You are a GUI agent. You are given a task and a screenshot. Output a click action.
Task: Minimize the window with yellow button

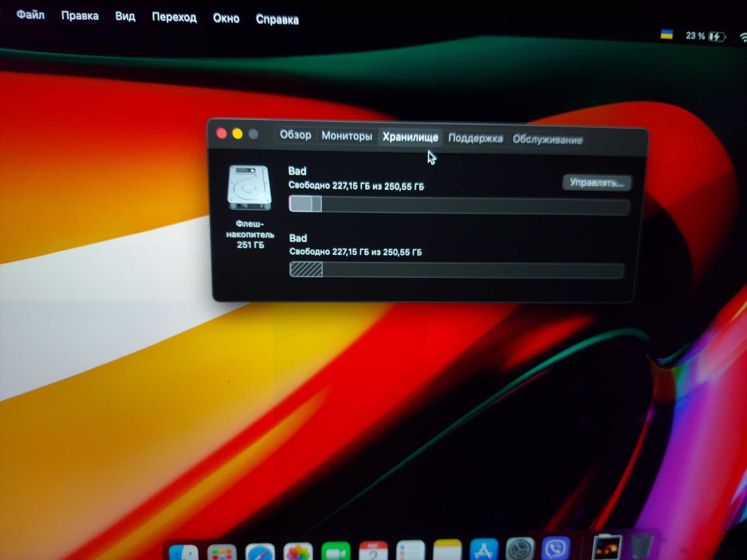click(238, 134)
